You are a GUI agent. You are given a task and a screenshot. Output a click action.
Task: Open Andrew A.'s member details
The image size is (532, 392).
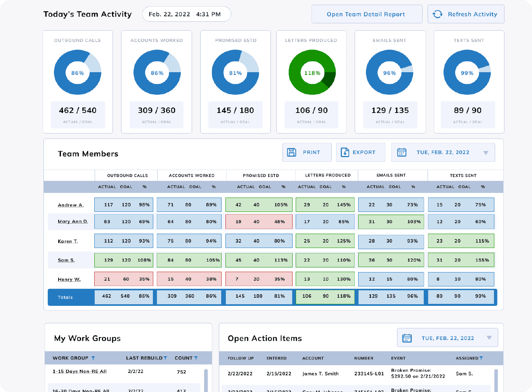click(x=70, y=205)
